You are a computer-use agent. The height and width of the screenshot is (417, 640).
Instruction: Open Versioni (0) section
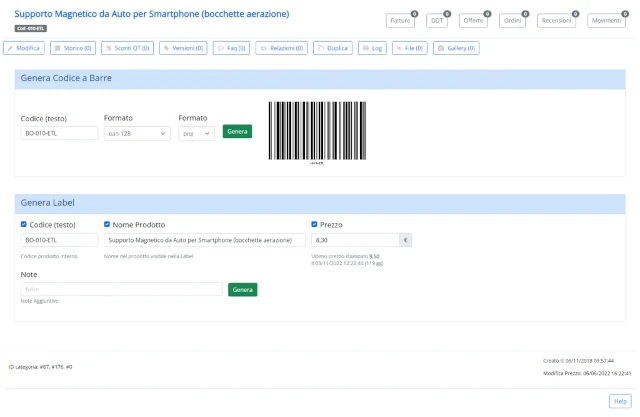183,48
